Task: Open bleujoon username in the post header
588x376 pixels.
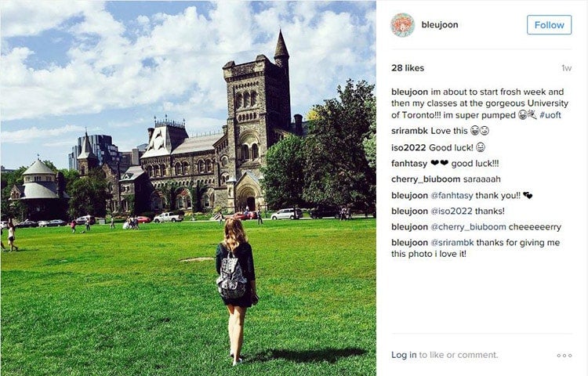Action: click(x=440, y=25)
